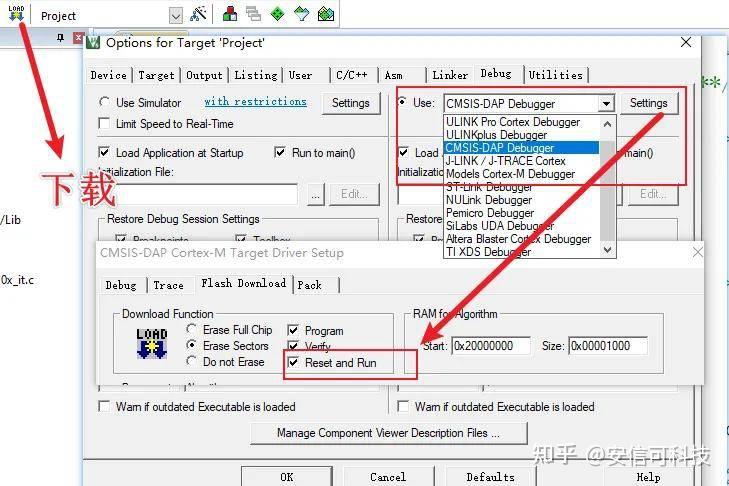Select the Erase Full Chip radio button
Viewport: 729px width, 486px height.
[x=191, y=329]
